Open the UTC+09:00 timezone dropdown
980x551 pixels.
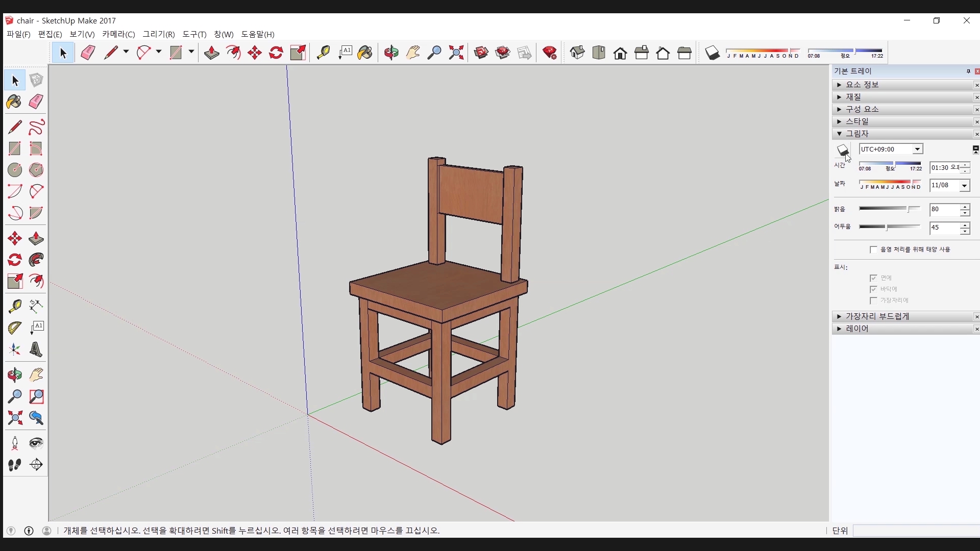click(x=917, y=149)
